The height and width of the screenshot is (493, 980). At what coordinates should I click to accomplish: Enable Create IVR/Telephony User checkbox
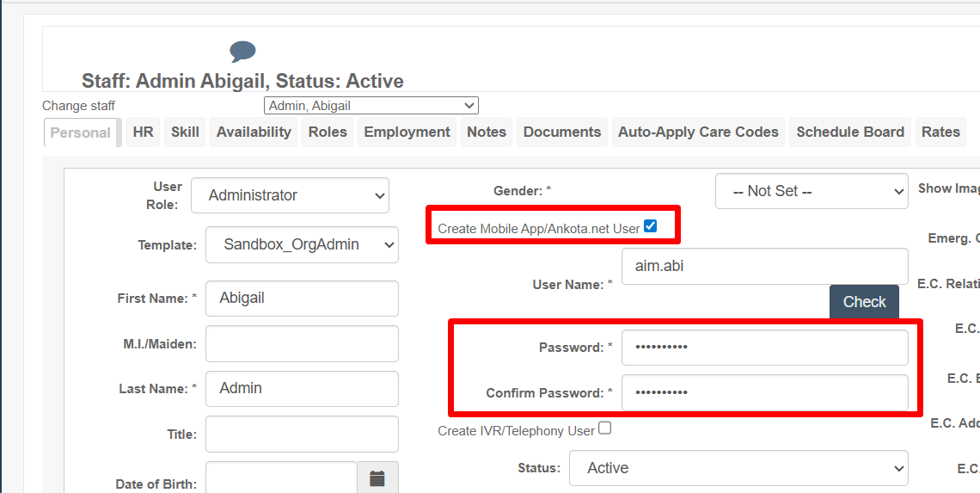[604, 428]
